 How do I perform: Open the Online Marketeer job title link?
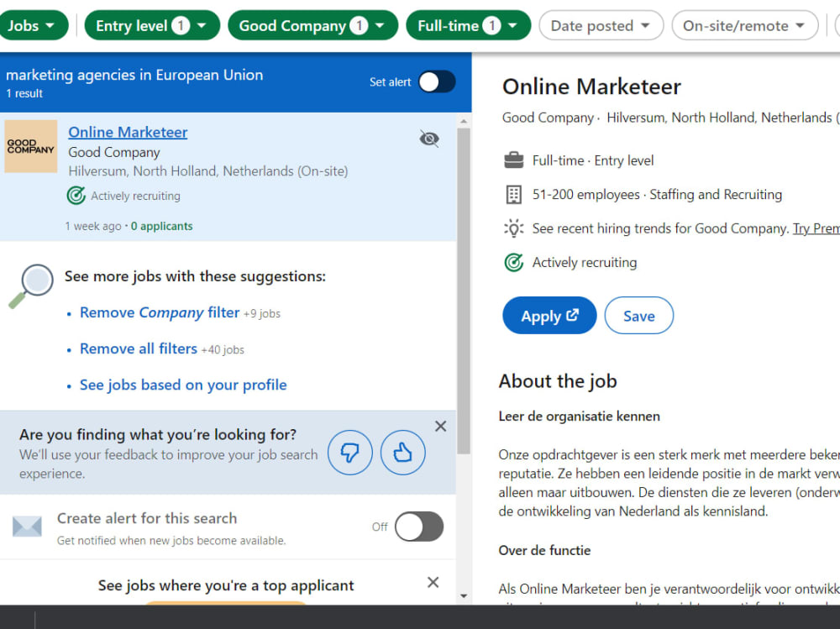[x=128, y=132]
